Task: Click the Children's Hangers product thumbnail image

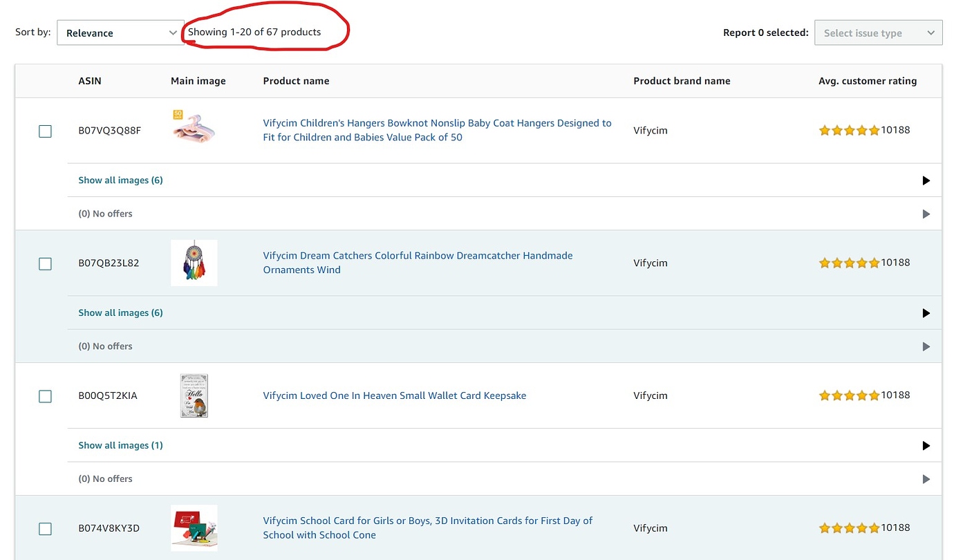Action: (194, 127)
